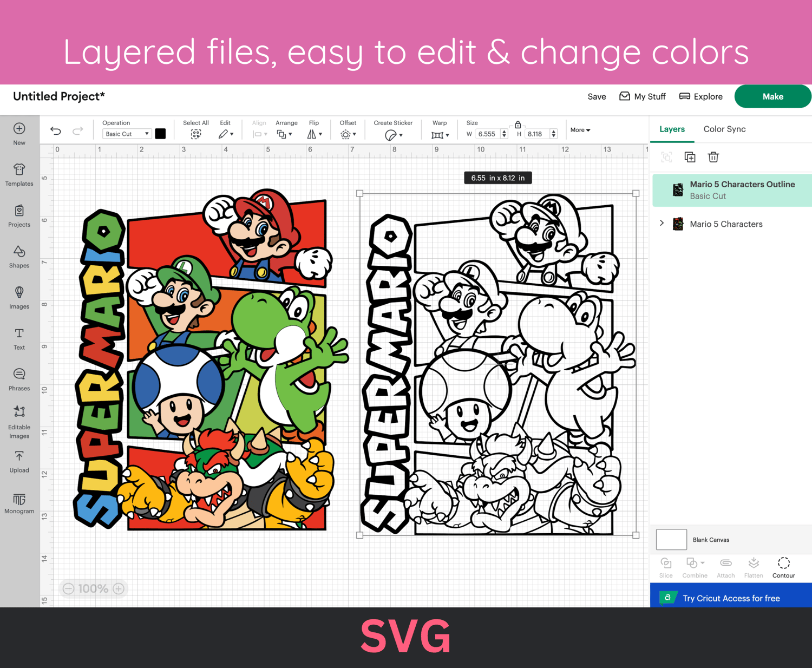Click the top-left selection handle

[359, 193]
